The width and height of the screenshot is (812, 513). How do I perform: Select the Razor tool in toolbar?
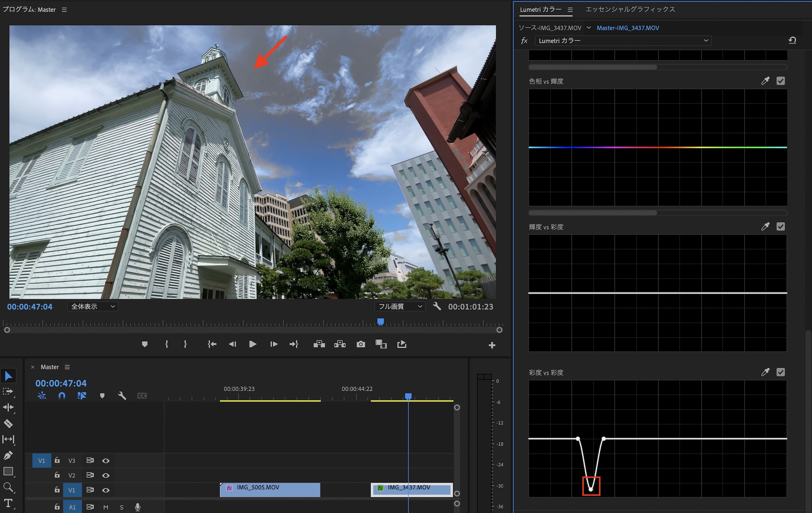pos(8,424)
